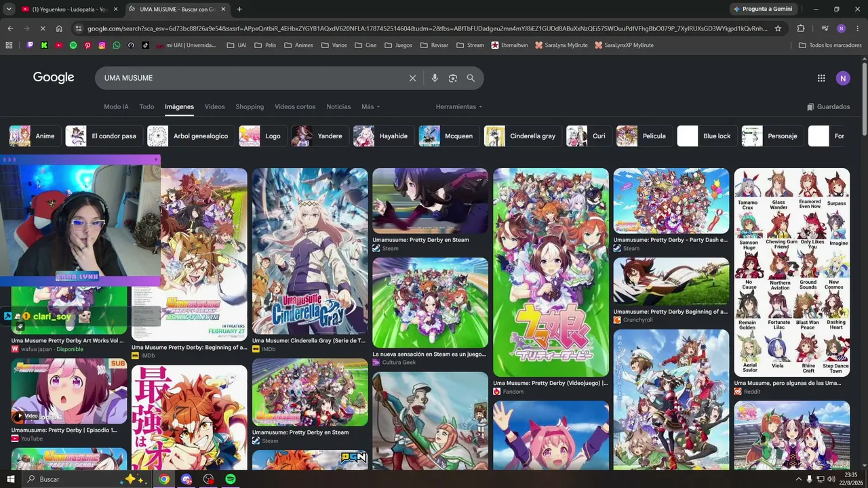This screenshot has height=488, width=868.
Task: Filter images by the Hayahide chip
Action: [384, 136]
